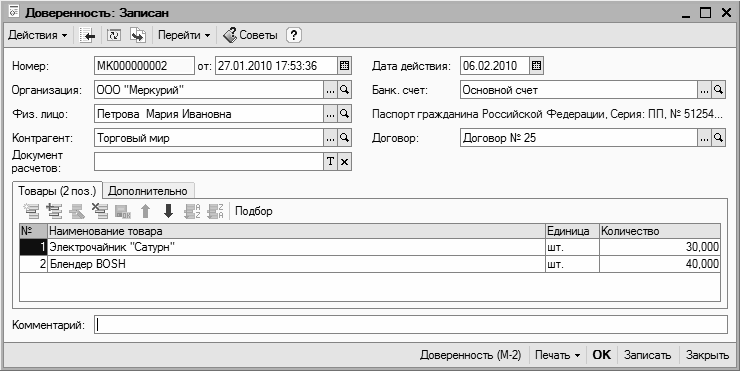This screenshot has height=371, width=740.
Task: Open selection list for Организация field
Action: 330,90
